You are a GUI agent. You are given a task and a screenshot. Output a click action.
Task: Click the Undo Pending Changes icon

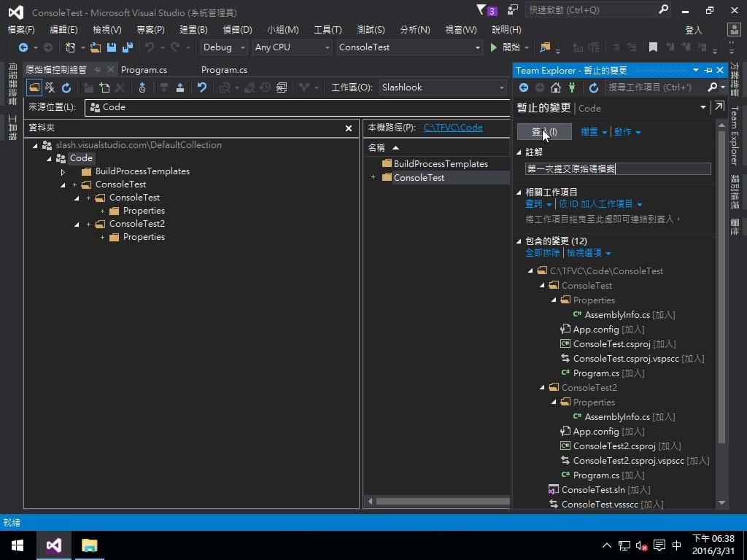click(202, 87)
